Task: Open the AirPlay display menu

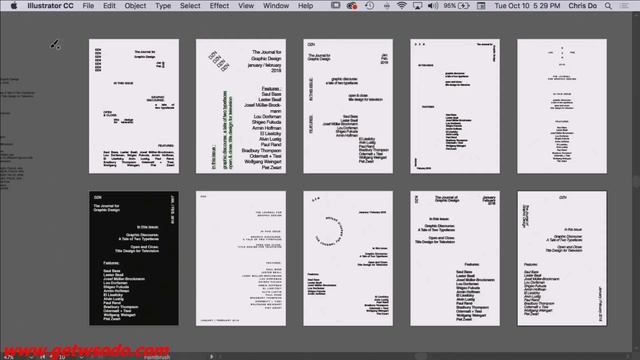Action: (417, 6)
